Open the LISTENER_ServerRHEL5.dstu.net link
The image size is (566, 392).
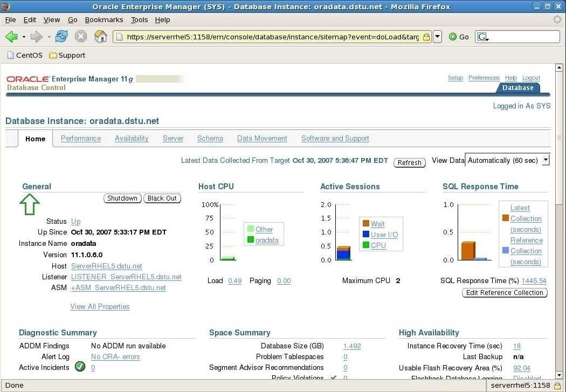pyautogui.click(x=126, y=277)
